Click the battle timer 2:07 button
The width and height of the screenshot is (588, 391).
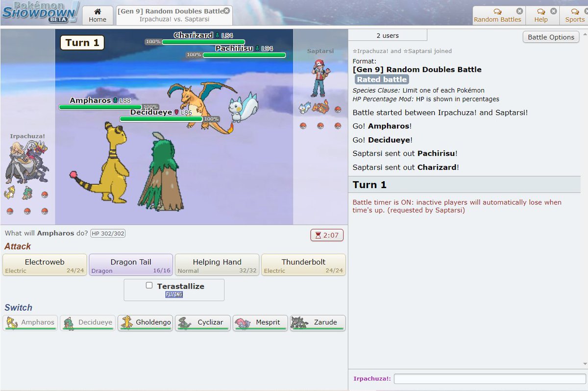[x=327, y=235]
